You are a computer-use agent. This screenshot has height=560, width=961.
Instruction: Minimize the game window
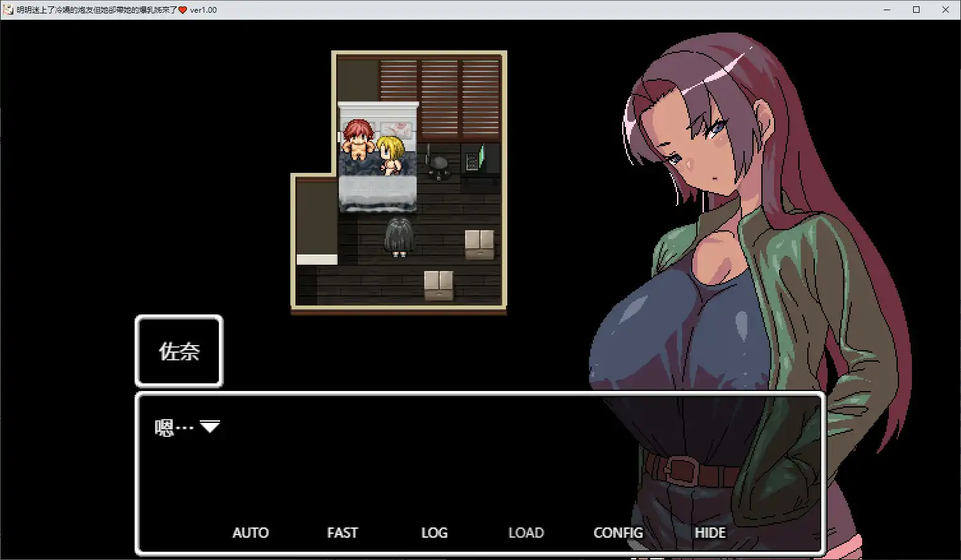click(x=887, y=10)
